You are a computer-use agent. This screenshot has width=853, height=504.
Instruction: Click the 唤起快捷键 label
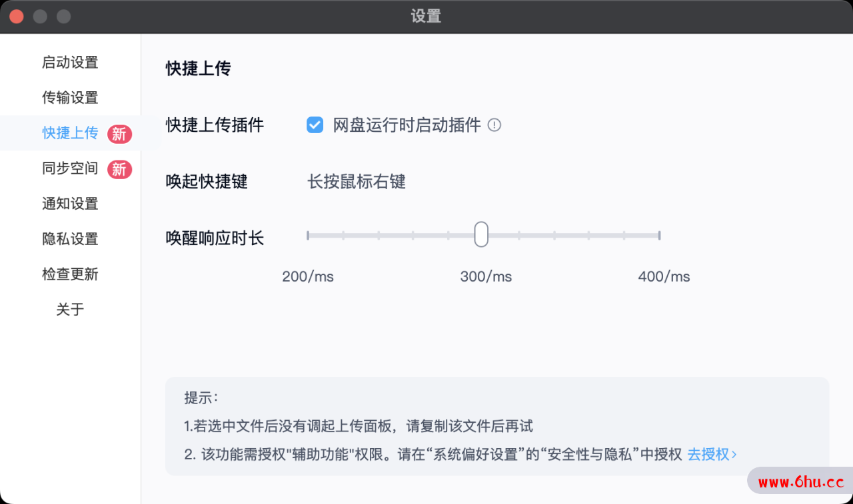pyautogui.click(x=207, y=182)
